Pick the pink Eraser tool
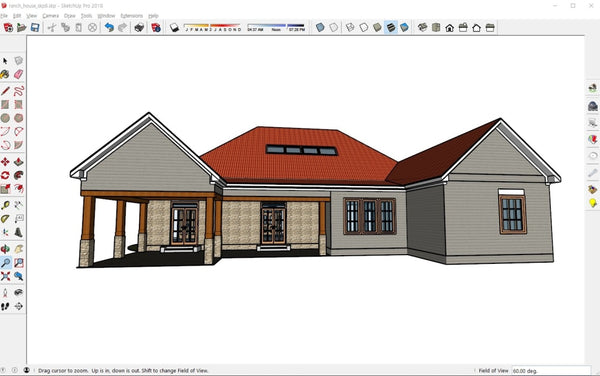 click(x=18, y=74)
